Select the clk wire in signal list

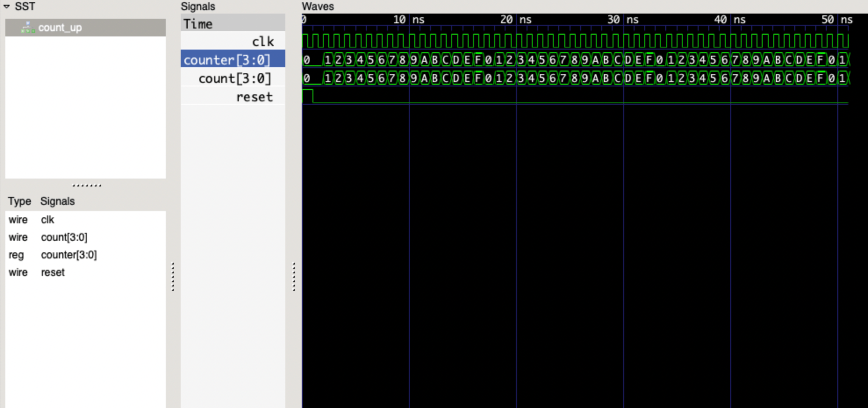[47, 220]
